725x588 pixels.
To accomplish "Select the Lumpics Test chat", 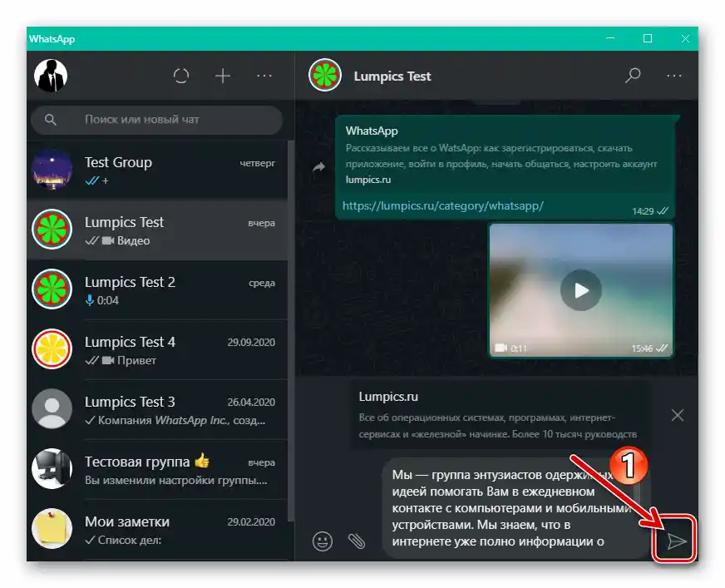I will [157, 230].
